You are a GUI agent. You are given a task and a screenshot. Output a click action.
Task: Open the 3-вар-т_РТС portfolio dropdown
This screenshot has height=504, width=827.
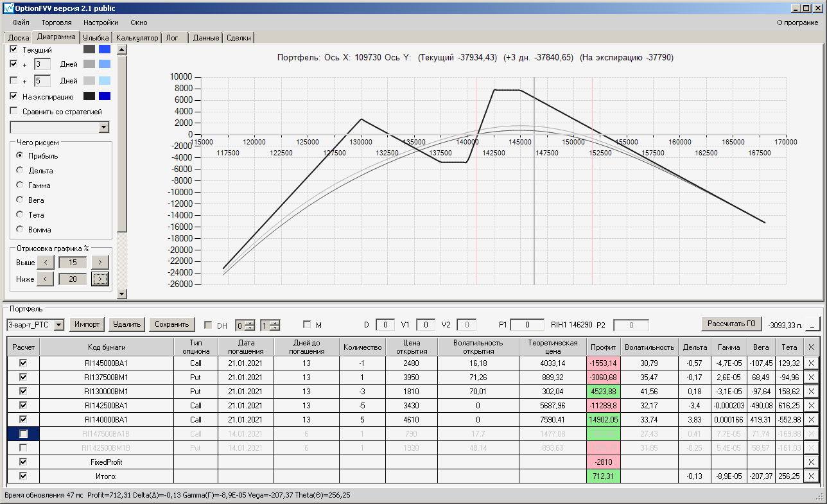pos(59,324)
